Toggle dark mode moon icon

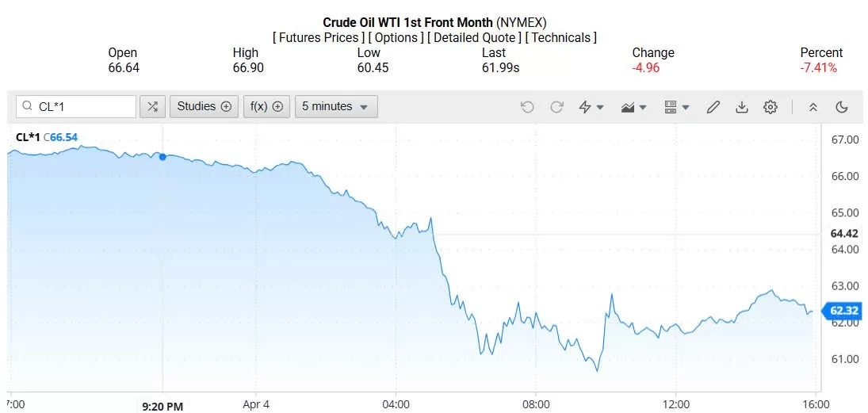click(x=842, y=107)
